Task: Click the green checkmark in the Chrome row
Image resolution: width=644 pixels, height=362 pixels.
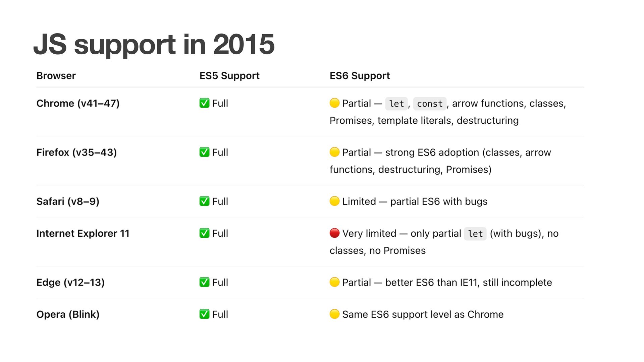Action: (x=204, y=103)
